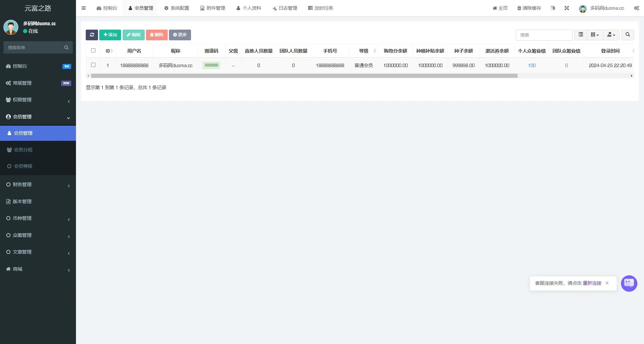Open the floating customer service chat bubble

pyautogui.click(x=629, y=283)
